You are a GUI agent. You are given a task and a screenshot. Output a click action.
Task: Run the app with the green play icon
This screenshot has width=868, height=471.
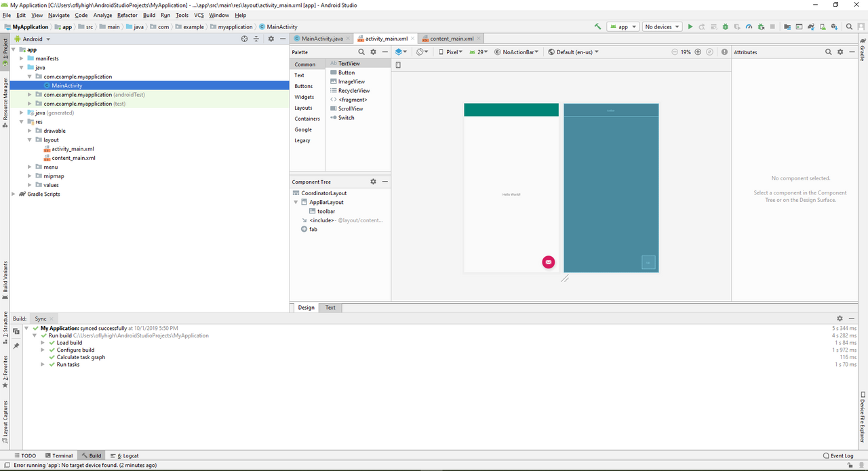coord(690,27)
